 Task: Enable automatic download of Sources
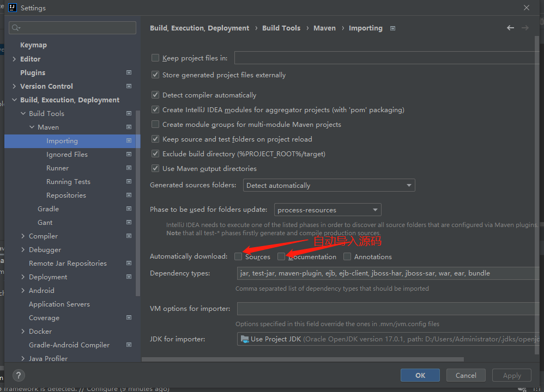pyautogui.click(x=238, y=256)
